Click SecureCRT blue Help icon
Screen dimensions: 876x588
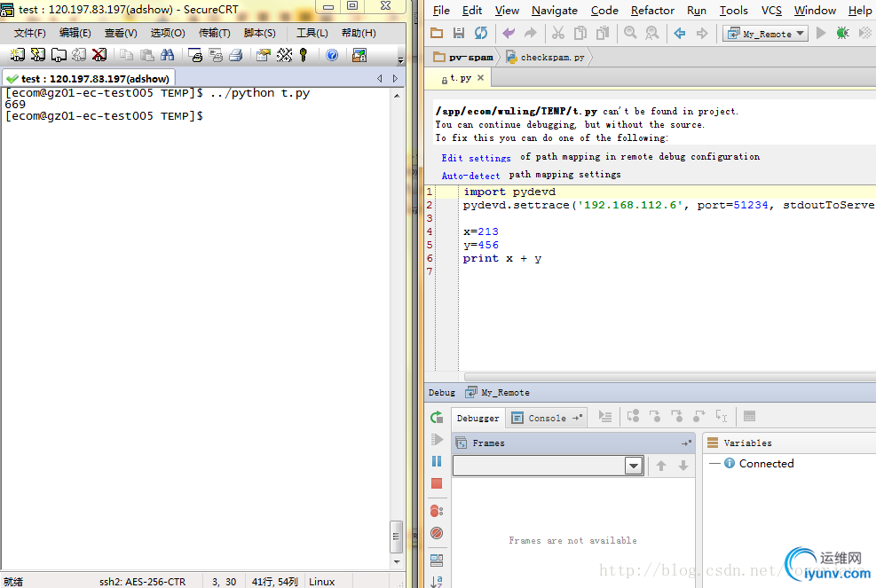[332, 55]
